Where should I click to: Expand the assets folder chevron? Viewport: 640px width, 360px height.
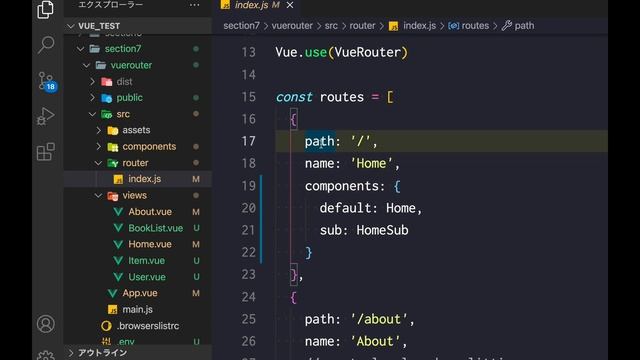tap(99, 130)
